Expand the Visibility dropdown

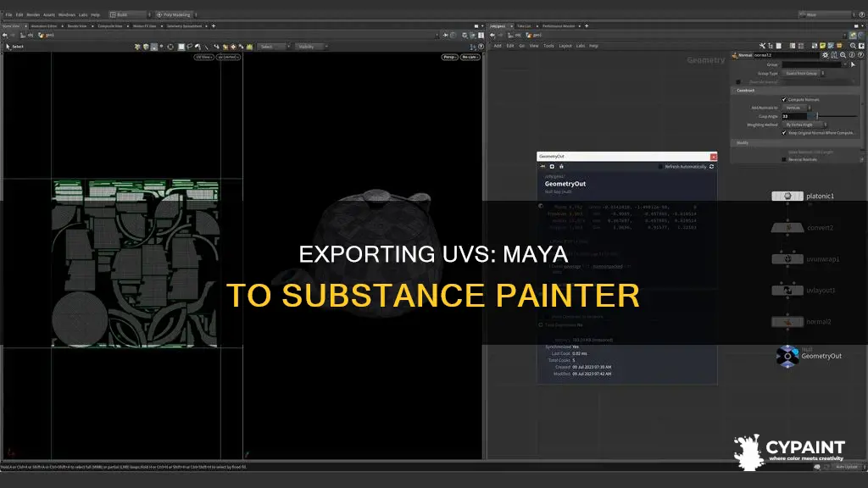pyautogui.click(x=312, y=47)
